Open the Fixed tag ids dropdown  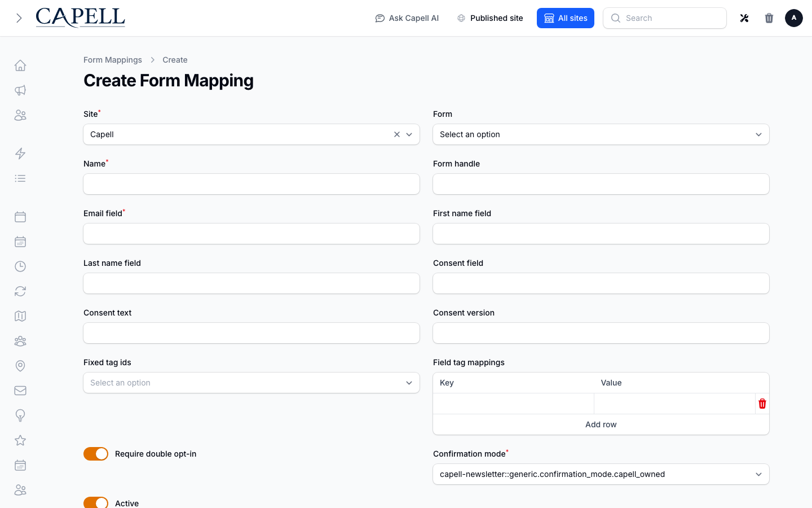251,383
